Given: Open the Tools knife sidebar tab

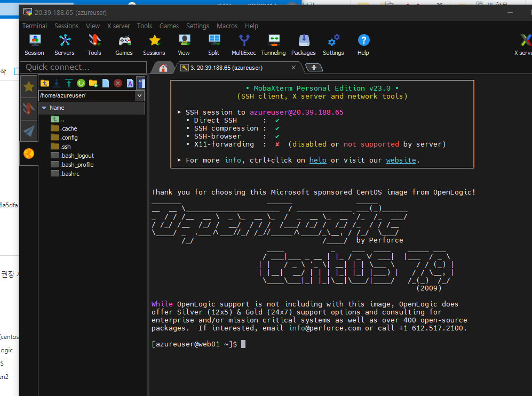Looking at the screenshot, I should 29,109.
